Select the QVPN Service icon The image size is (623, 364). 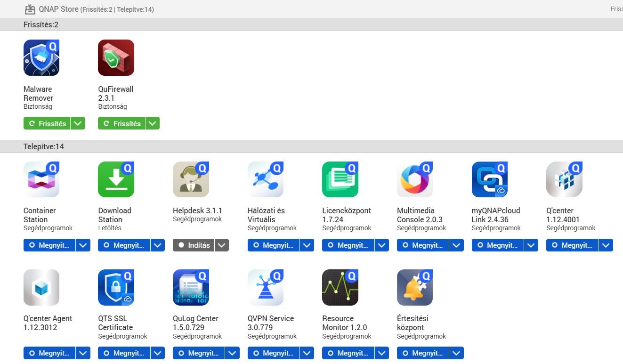pos(266,287)
